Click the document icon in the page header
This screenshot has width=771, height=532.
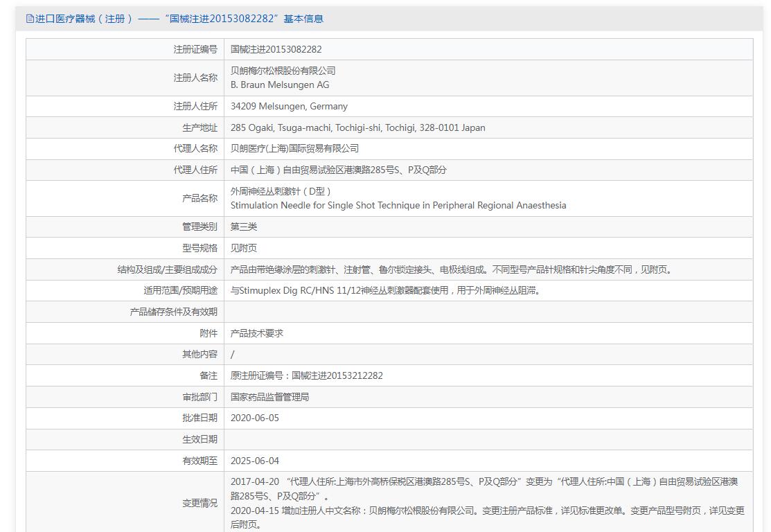click(x=30, y=19)
